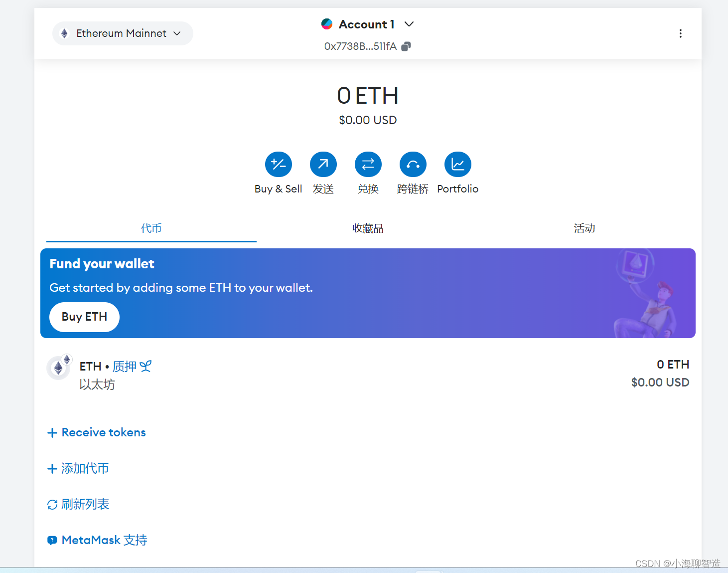Image resolution: width=728 pixels, height=573 pixels.
Task: Click the 跨链桥 bridge icon
Action: click(413, 164)
